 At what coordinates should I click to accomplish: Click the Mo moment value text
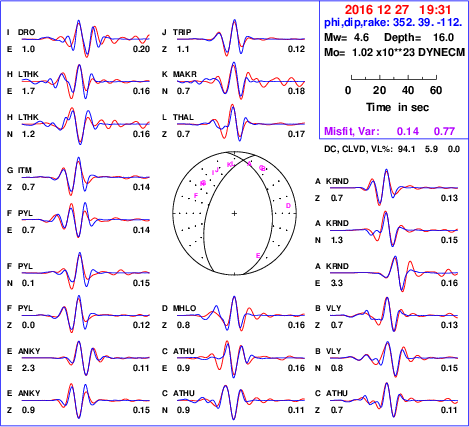click(394, 52)
